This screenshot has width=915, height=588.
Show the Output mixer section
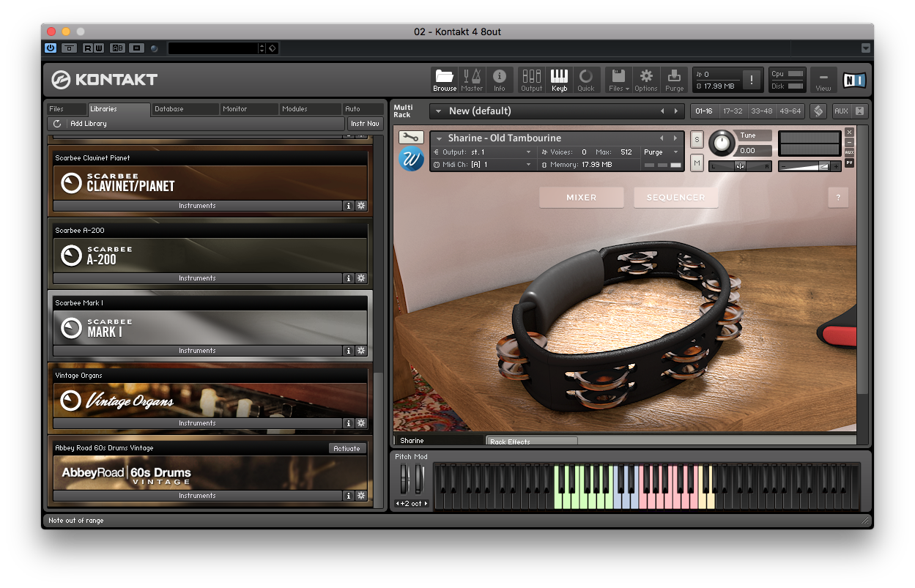click(532, 80)
